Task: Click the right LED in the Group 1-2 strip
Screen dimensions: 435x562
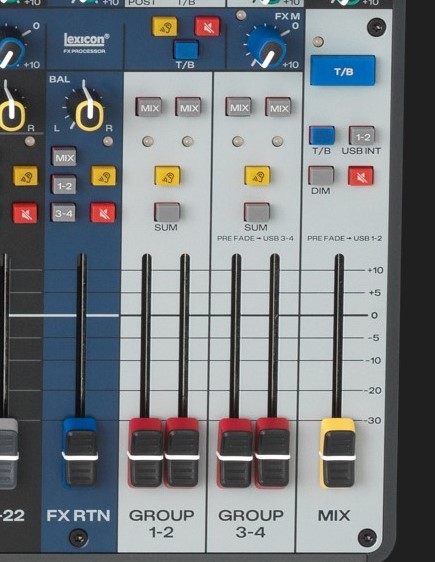Action: click(187, 141)
